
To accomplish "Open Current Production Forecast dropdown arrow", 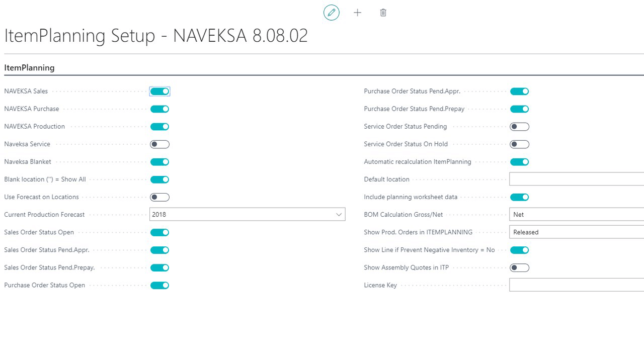I will pyautogui.click(x=339, y=215).
